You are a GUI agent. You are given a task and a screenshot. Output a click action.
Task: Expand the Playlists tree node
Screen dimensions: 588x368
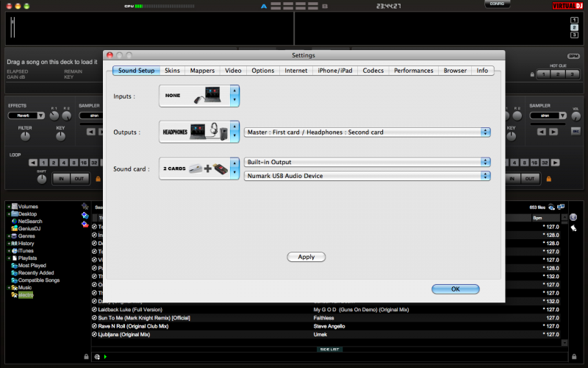point(8,258)
